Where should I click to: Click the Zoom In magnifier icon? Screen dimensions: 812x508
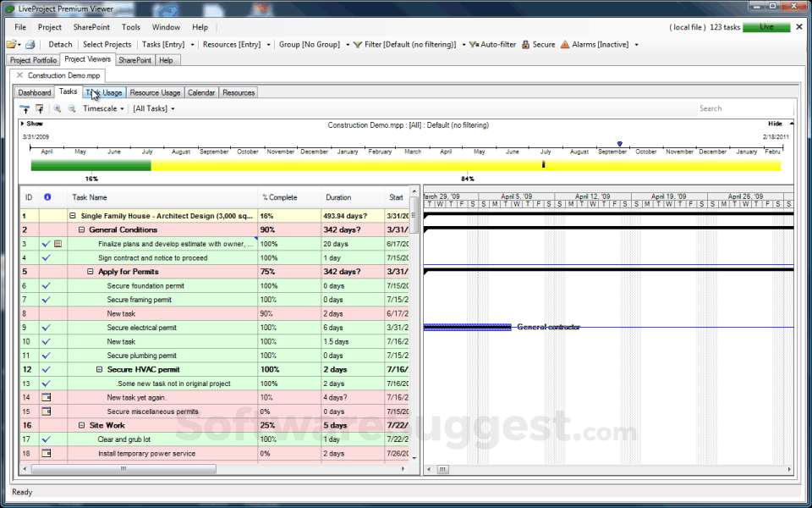tap(57, 108)
